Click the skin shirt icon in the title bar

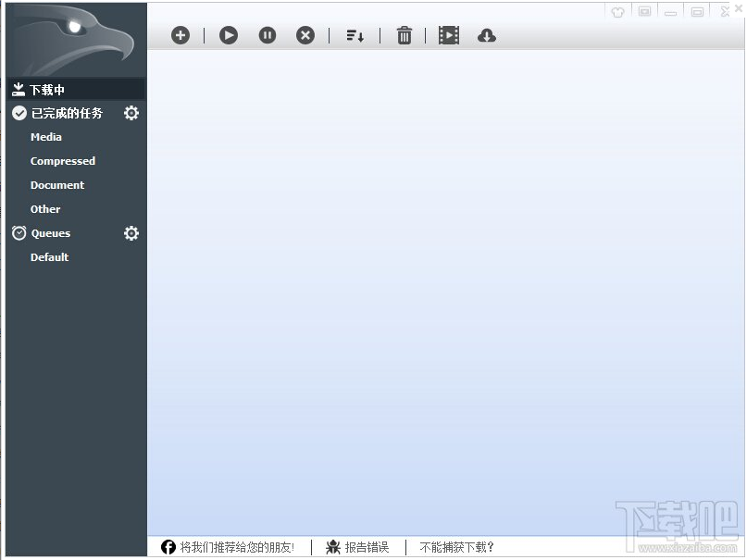click(618, 12)
